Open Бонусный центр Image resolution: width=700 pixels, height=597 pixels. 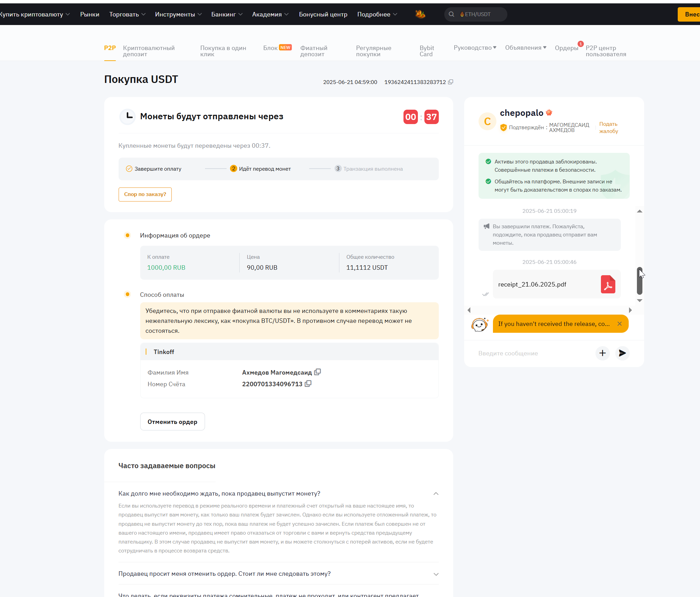(x=323, y=14)
